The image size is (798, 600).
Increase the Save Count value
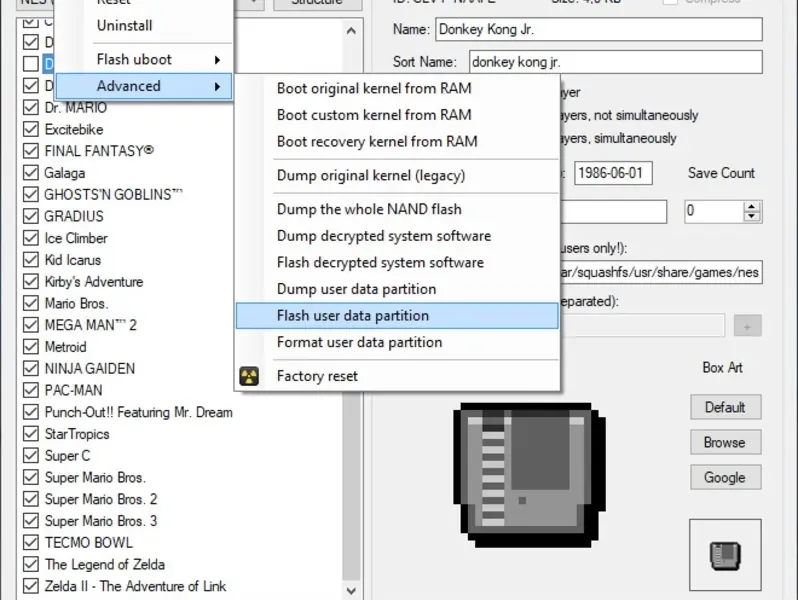point(752,206)
